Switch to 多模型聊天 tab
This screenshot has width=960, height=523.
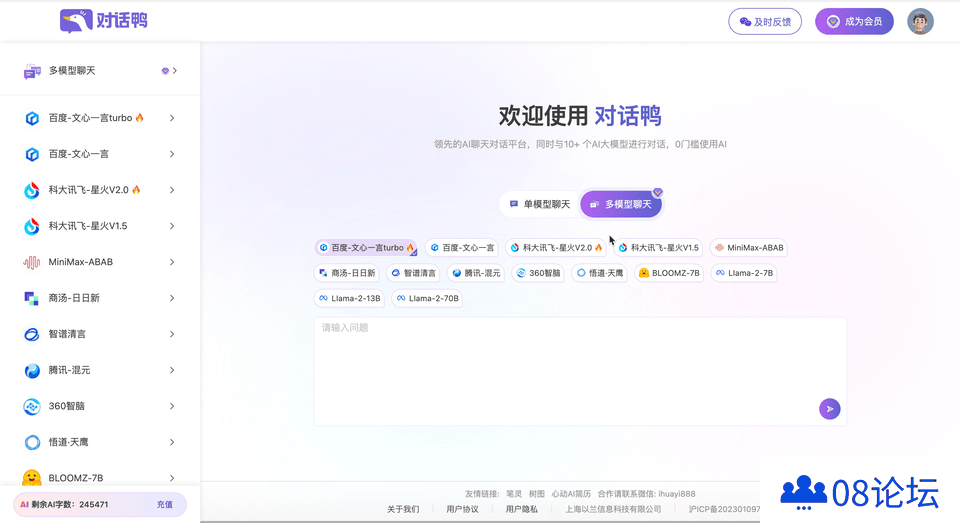621,204
